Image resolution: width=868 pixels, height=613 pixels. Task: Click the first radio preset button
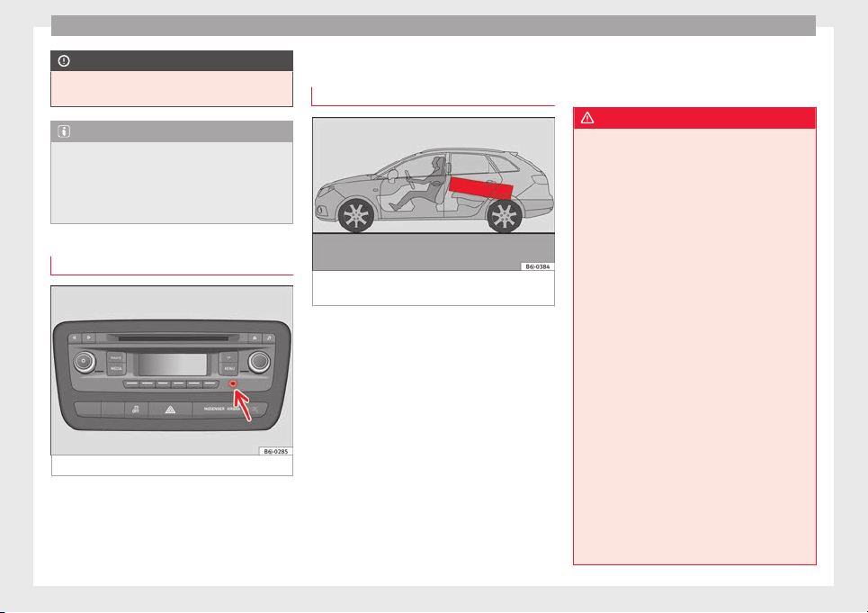tap(131, 383)
